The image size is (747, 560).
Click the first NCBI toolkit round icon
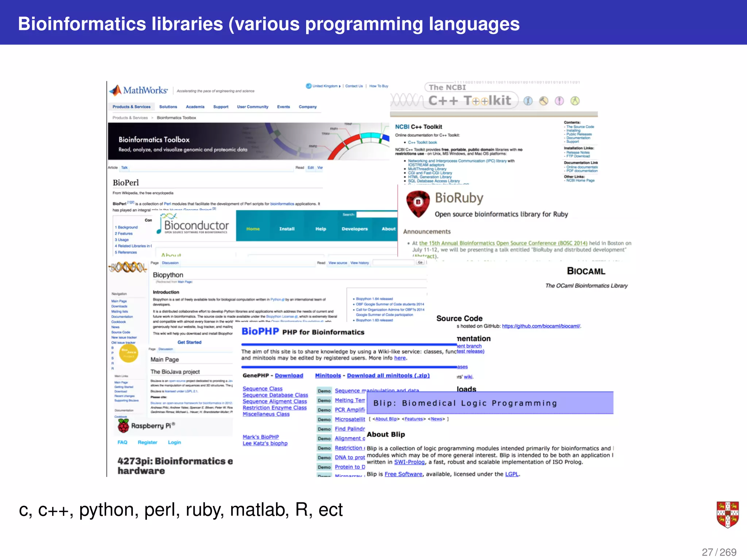pos(528,101)
